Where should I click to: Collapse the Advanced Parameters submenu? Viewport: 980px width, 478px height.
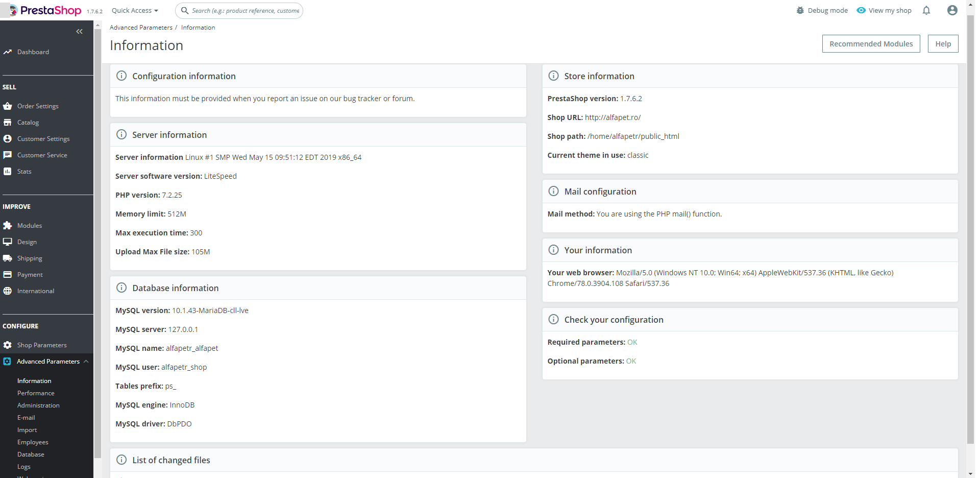pos(86,362)
